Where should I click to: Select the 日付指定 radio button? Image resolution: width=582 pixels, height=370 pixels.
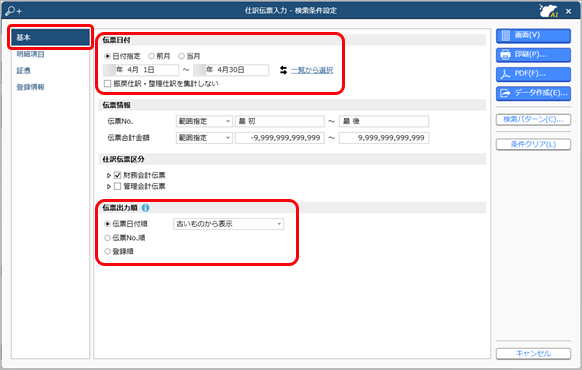click(108, 56)
